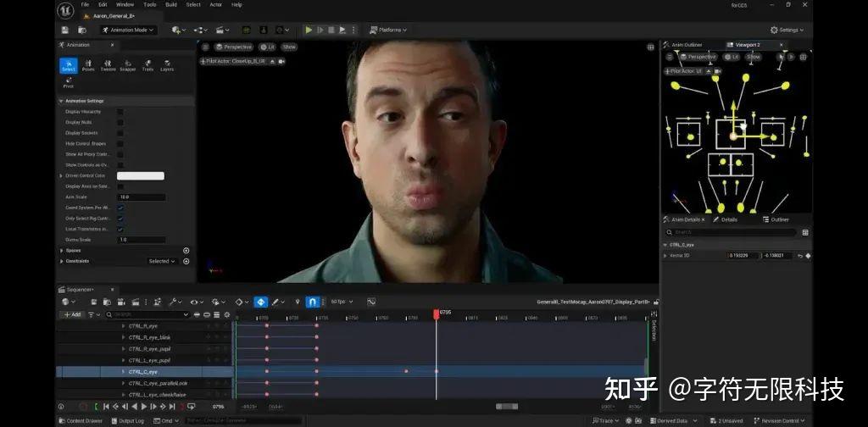This screenshot has width=868, height=427.
Task: Activate the Select tool in Animation panel
Action: coord(69,66)
